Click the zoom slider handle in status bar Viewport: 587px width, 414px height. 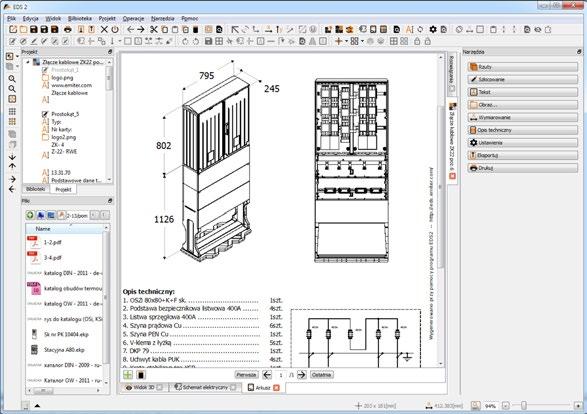(524, 405)
